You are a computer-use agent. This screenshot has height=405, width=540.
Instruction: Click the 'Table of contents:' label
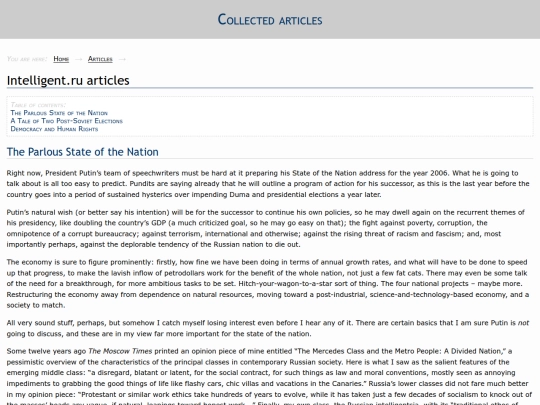pyautogui.click(x=38, y=105)
